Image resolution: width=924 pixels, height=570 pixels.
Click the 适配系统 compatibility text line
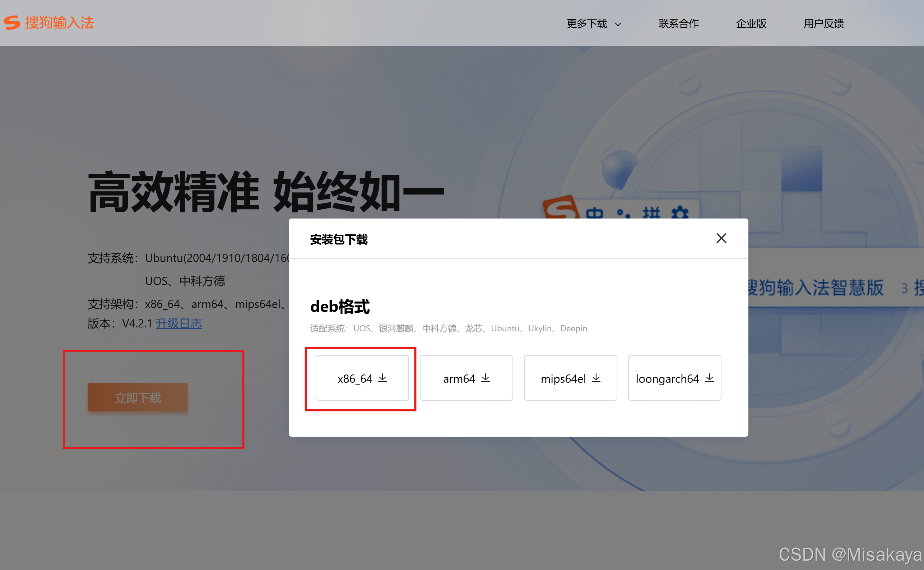point(448,328)
